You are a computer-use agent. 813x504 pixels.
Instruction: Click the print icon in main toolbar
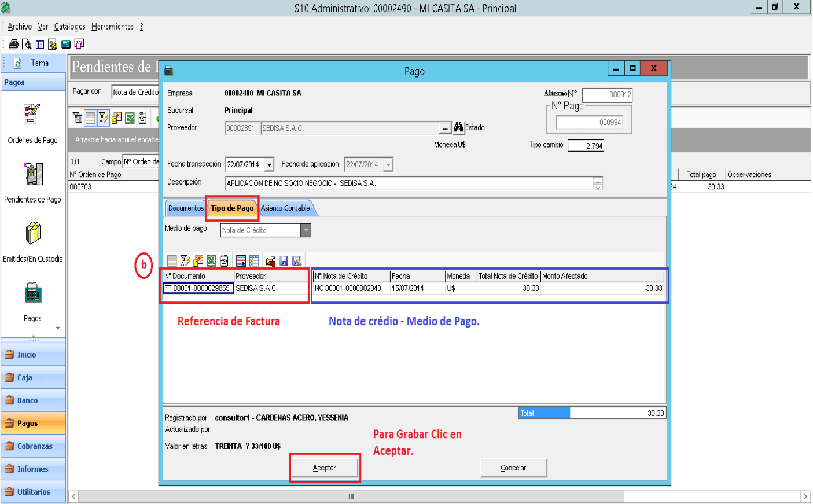click(x=13, y=44)
